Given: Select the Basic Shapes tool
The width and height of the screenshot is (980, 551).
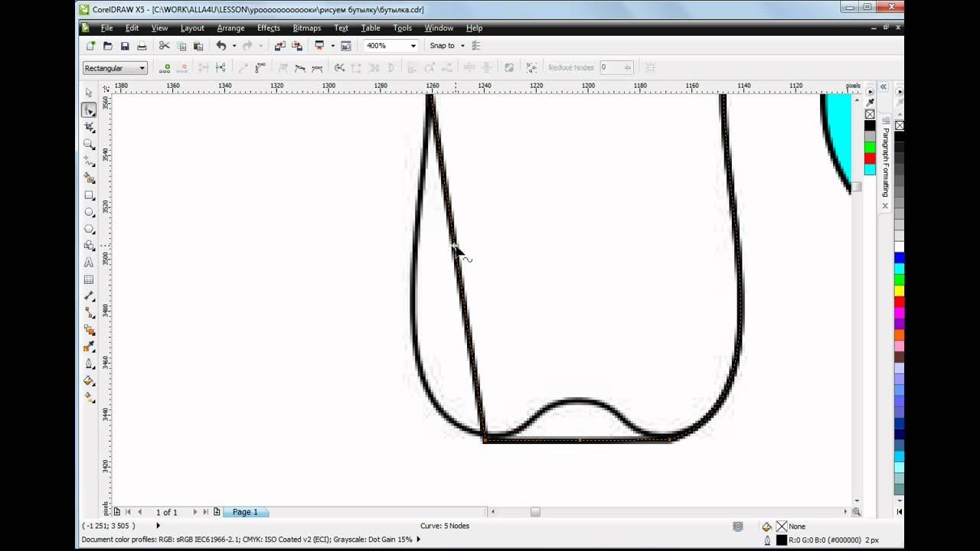Looking at the screenshot, I should tap(89, 246).
